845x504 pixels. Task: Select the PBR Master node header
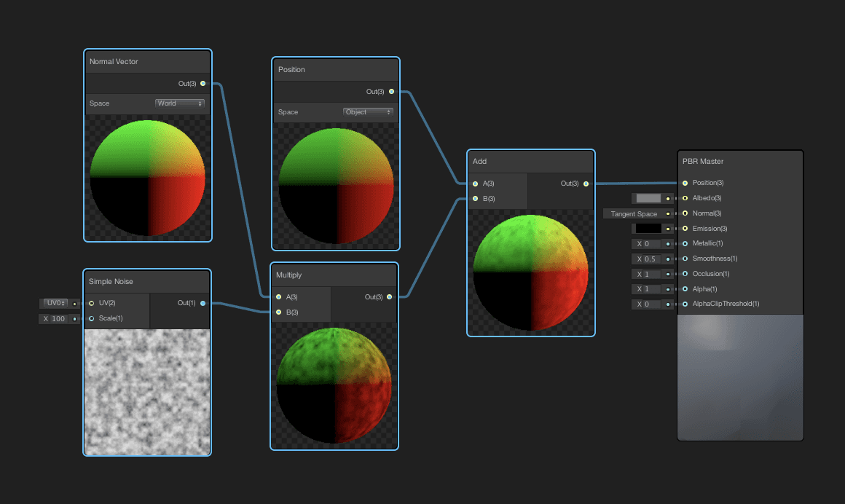tap(740, 161)
